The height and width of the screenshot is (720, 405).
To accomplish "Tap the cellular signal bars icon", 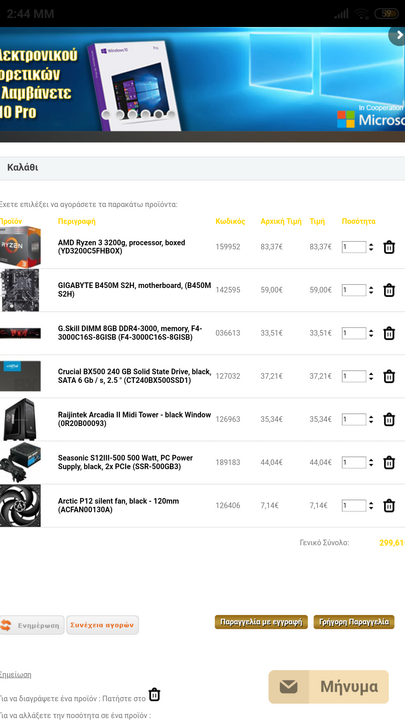I will [341, 14].
